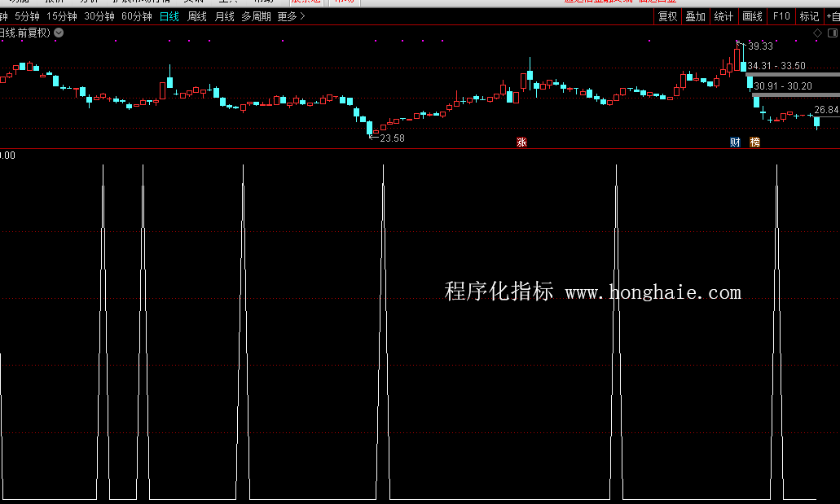
Task: Expand the 更多 periods menu
Action: [x=292, y=16]
